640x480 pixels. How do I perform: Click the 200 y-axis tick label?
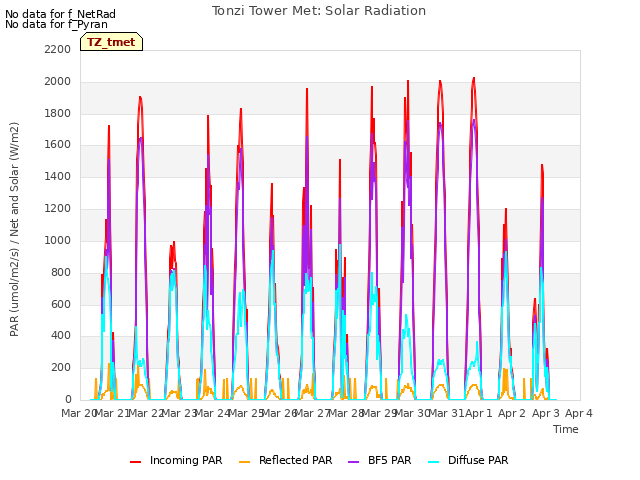[61, 367]
